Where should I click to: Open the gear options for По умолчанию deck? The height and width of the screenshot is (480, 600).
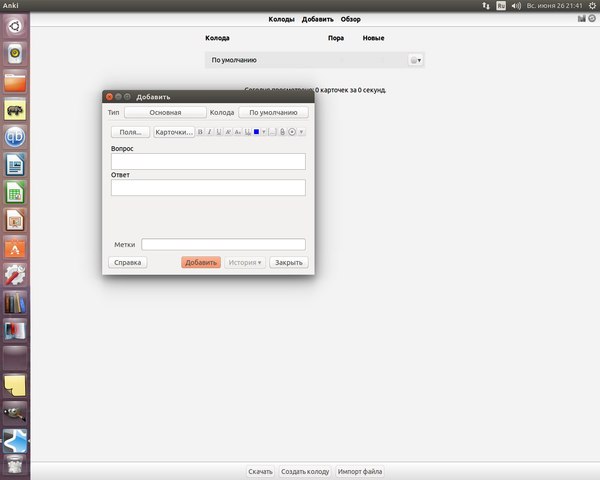coord(416,60)
